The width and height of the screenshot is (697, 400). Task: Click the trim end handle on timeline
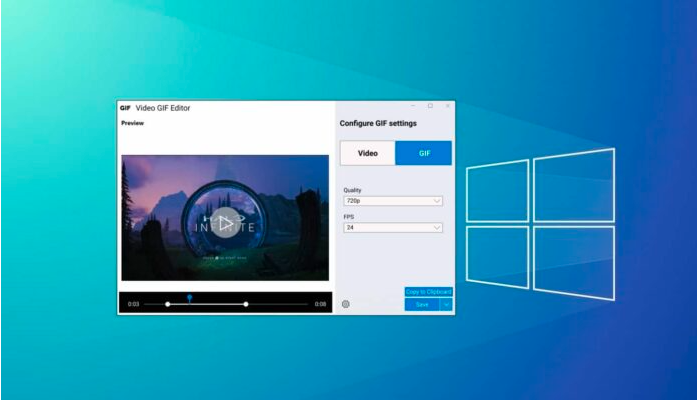246,304
